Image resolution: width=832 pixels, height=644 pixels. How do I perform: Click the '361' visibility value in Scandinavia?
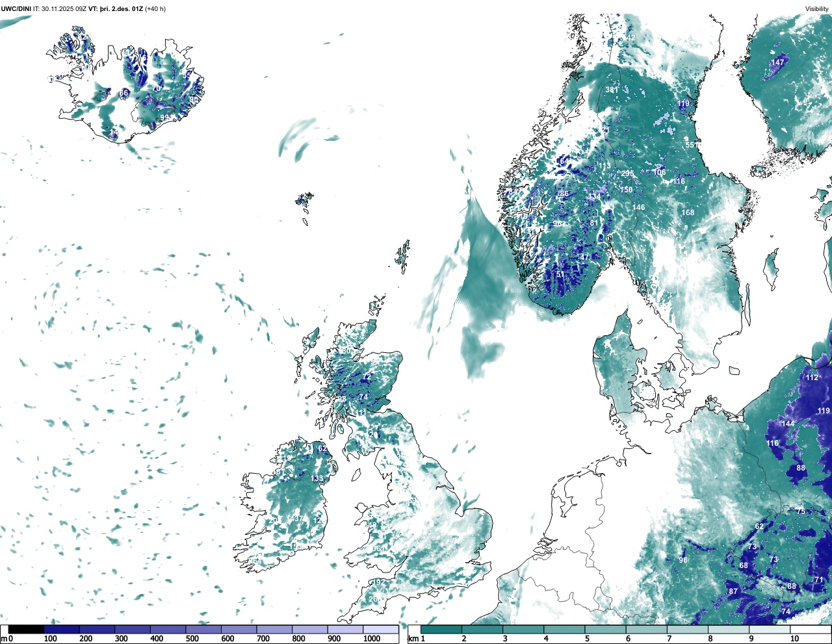click(612, 90)
